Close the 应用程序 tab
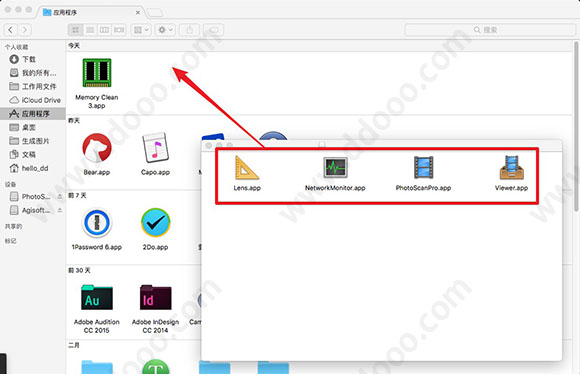The width and height of the screenshot is (580, 374). (138, 12)
